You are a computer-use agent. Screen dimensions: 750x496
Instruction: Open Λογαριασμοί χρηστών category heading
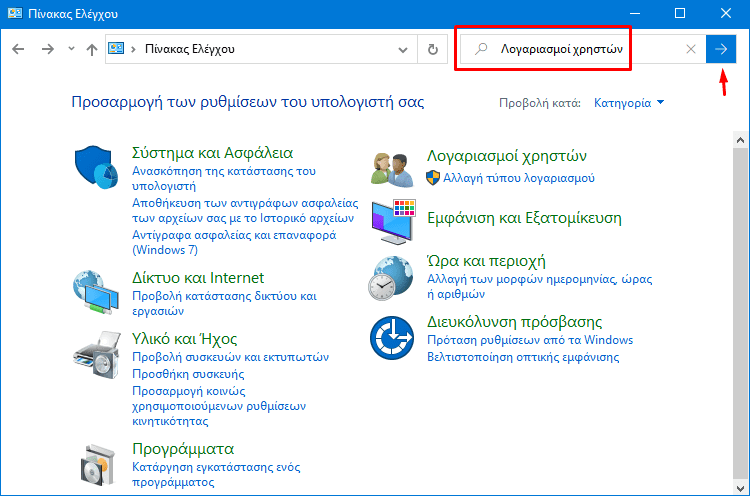pos(507,156)
